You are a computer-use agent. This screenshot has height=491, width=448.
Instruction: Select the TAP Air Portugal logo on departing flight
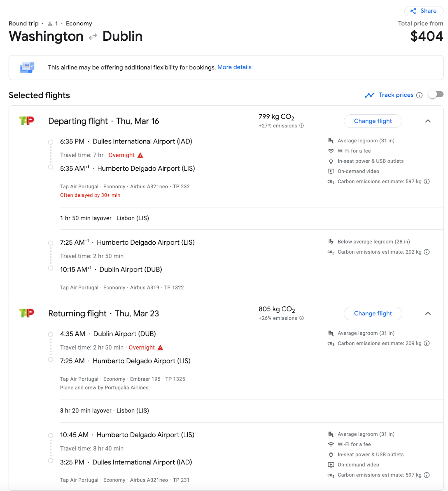coord(27,121)
